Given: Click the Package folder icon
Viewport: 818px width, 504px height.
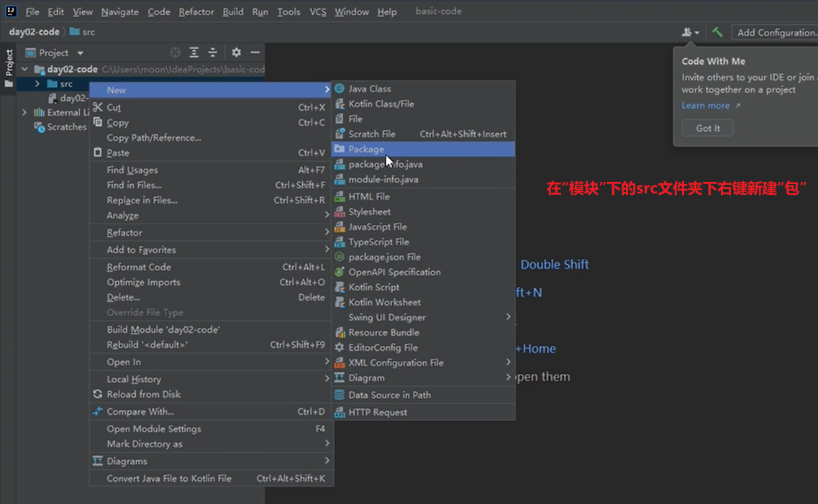Looking at the screenshot, I should coord(340,149).
